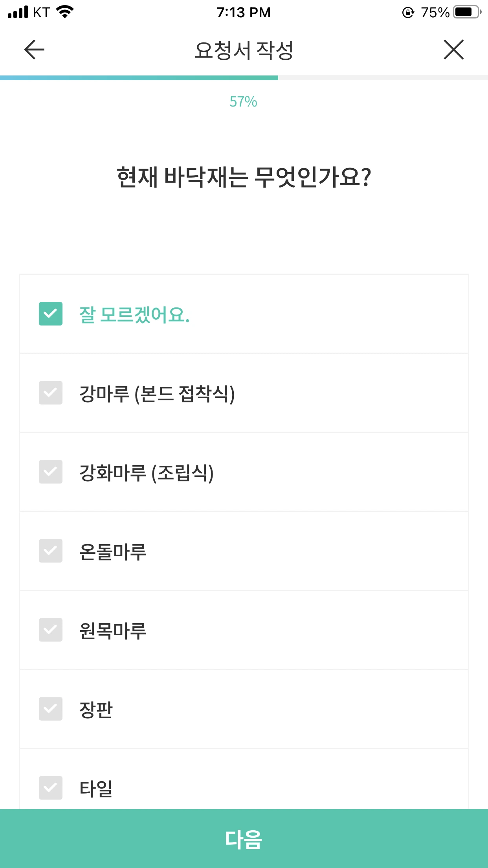Pick the 온돌마루 option row
The width and height of the screenshot is (488, 868).
[x=244, y=551]
